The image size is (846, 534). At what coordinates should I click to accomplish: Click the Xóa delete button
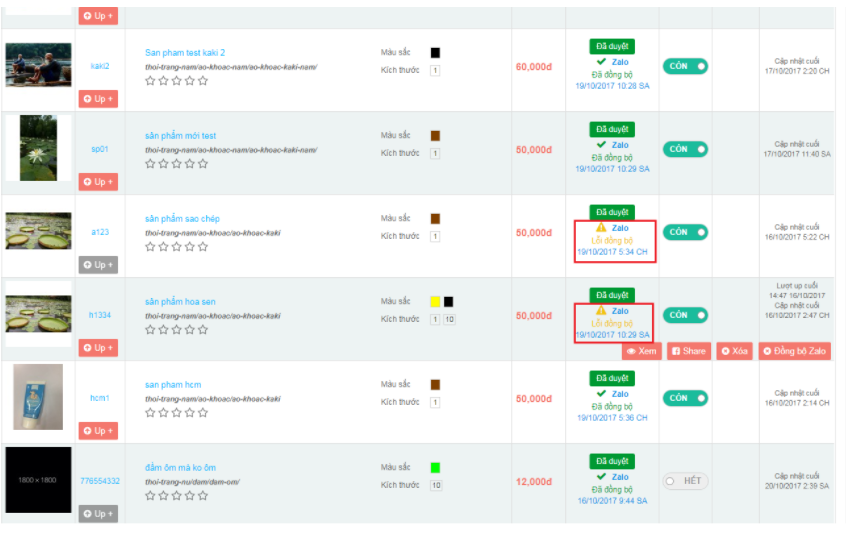pyautogui.click(x=734, y=351)
